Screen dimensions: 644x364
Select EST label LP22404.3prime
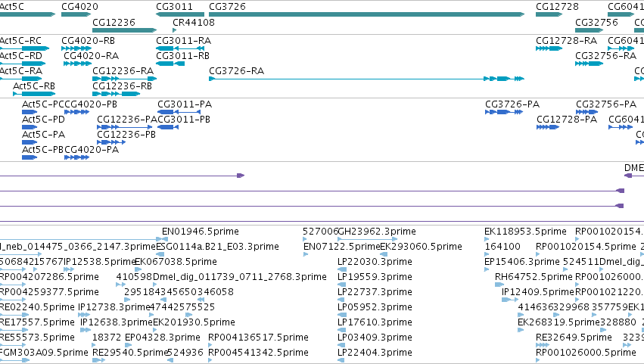[375, 353]
